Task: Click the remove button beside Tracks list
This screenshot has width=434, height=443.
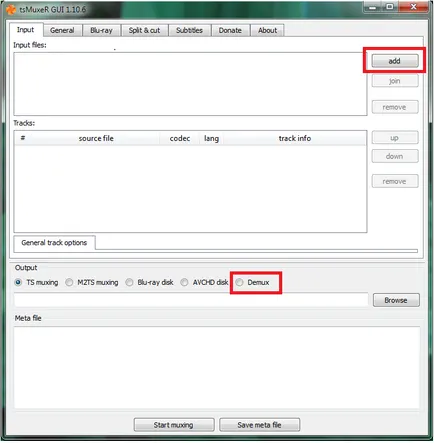Action: click(x=395, y=181)
